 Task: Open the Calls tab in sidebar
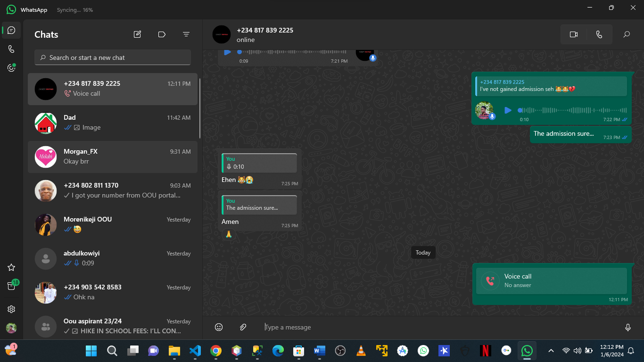click(11, 49)
